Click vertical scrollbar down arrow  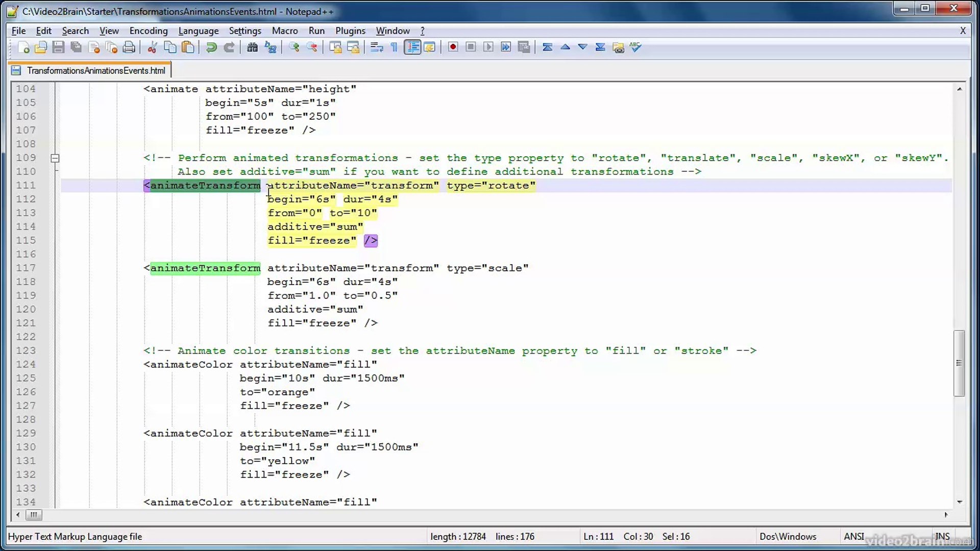tap(960, 502)
